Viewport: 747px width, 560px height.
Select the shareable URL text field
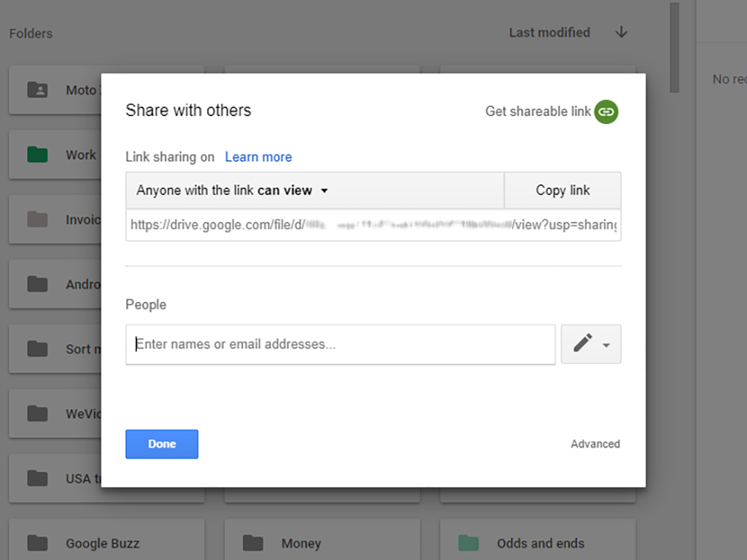(373, 225)
